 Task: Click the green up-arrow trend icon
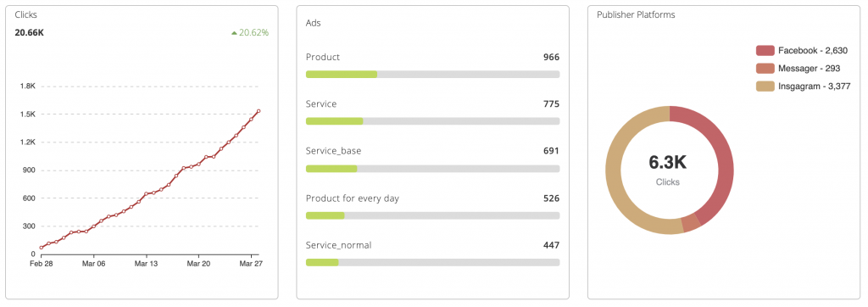pyautogui.click(x=234, y=33)
